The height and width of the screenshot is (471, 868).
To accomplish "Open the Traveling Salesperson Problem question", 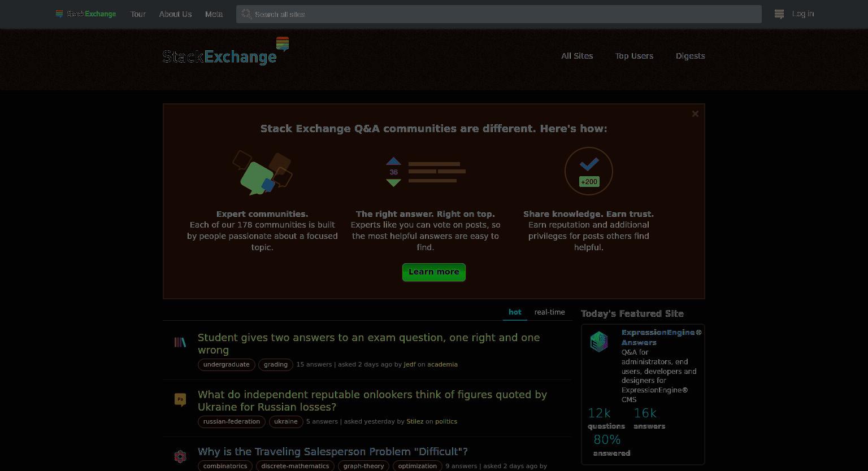I will (x=333, y=452).
